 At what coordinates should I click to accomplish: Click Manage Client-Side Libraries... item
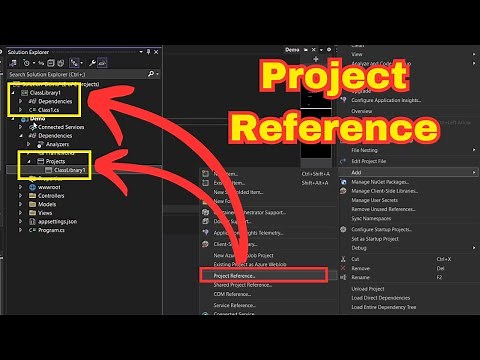(x=384, y=191)
